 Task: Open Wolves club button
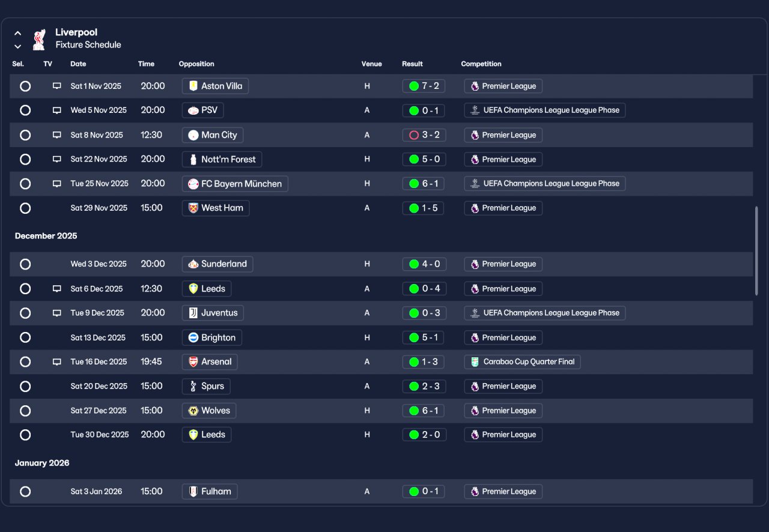pos(209,411)
